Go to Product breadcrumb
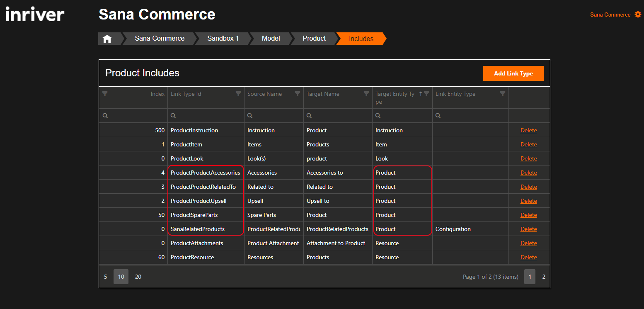 click(314, 38)
